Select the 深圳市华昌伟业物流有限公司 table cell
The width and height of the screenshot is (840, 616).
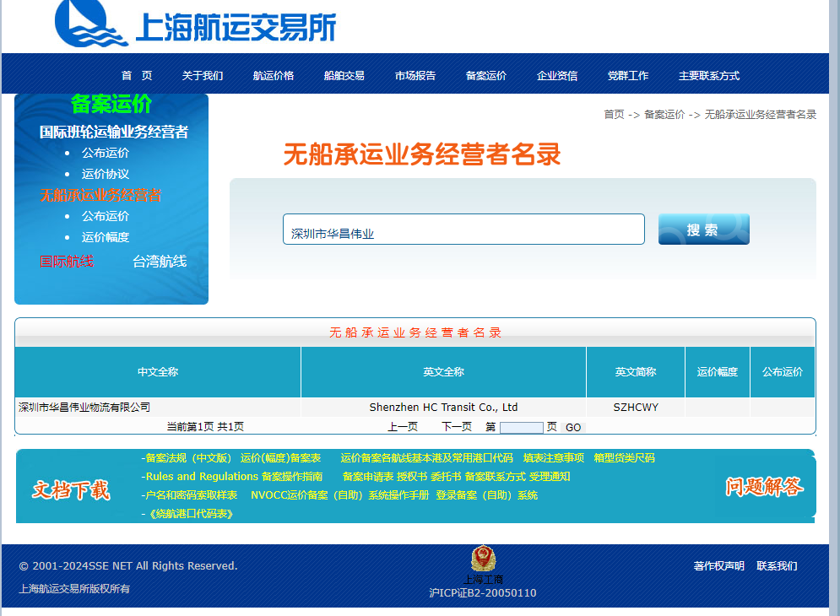pyautogui.click(x=158, y=407)
